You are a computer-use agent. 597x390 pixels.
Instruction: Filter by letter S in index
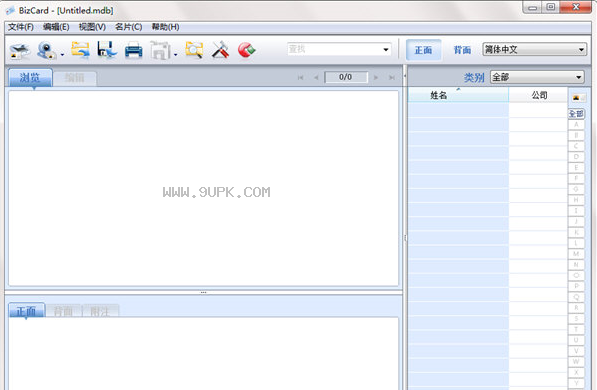pyautogui.click(x=576, y=318)
